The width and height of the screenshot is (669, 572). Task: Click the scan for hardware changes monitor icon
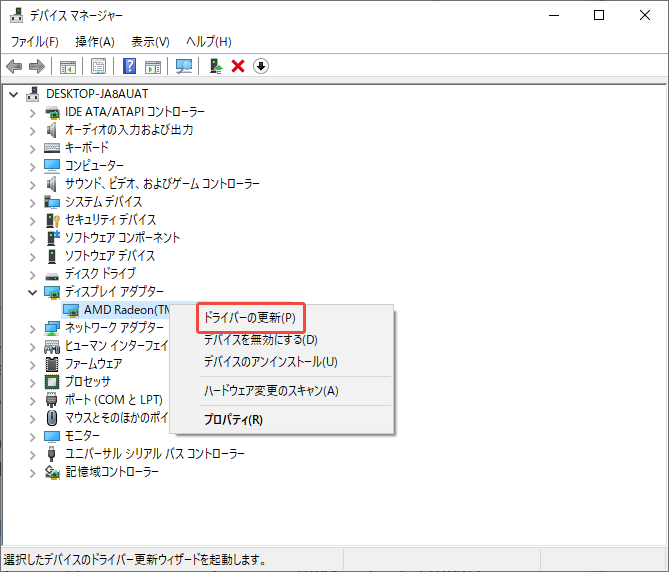click(x=184, y=67)
